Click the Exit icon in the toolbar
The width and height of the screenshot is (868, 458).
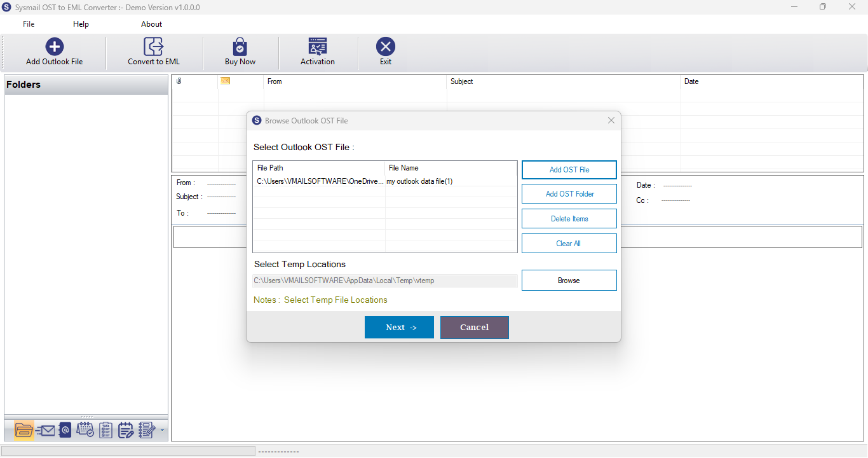pos(386,46)
